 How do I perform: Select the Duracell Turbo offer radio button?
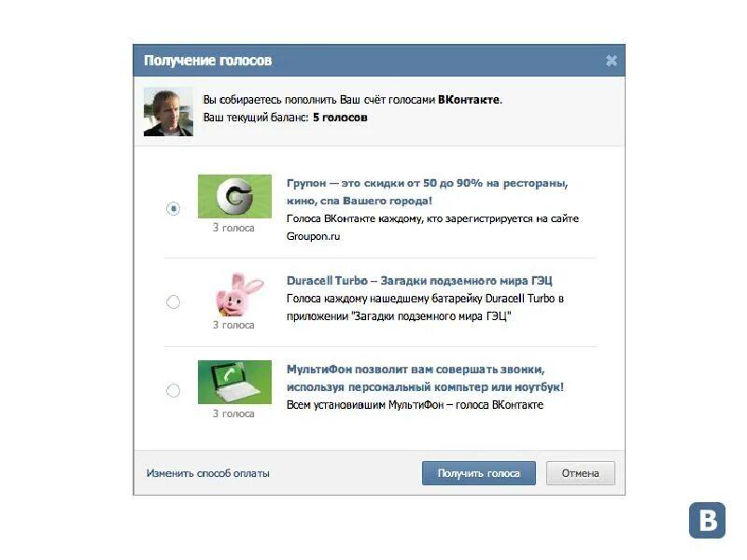[x=173, y=301]
